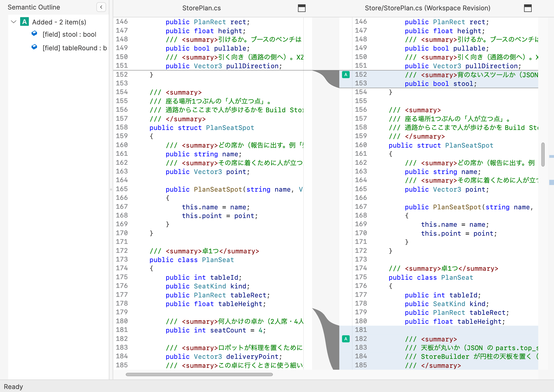Screen dimensions: 554x392
Task: Click 'public float tableHeight;' in the right pane
Action: click(455, 322)
